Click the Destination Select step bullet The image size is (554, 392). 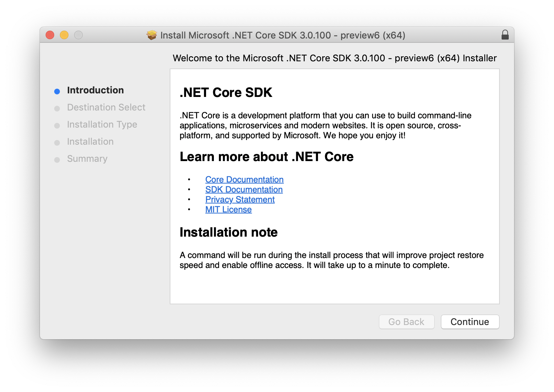(x=57, y=108)
